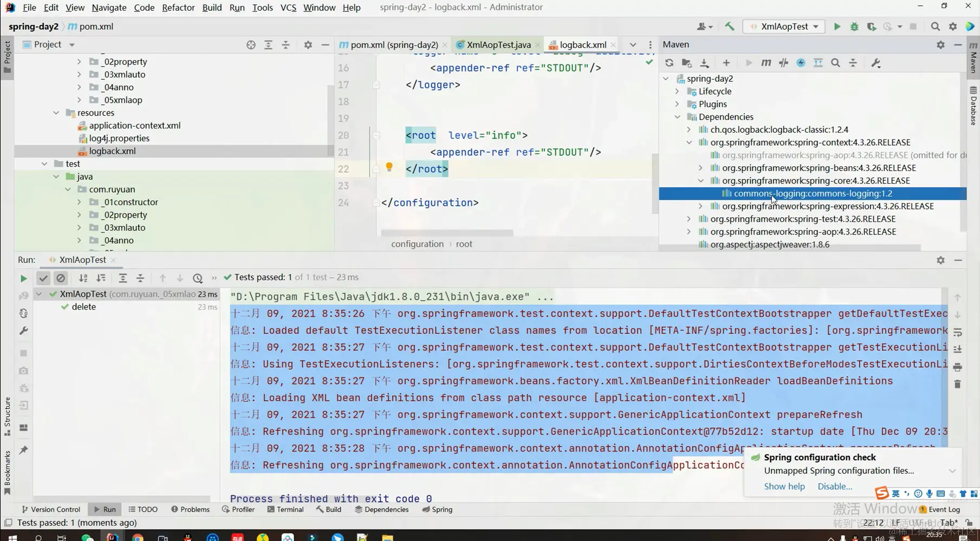
Task: Collapse spring-context dependency node
Action: (x=689, y=142)
